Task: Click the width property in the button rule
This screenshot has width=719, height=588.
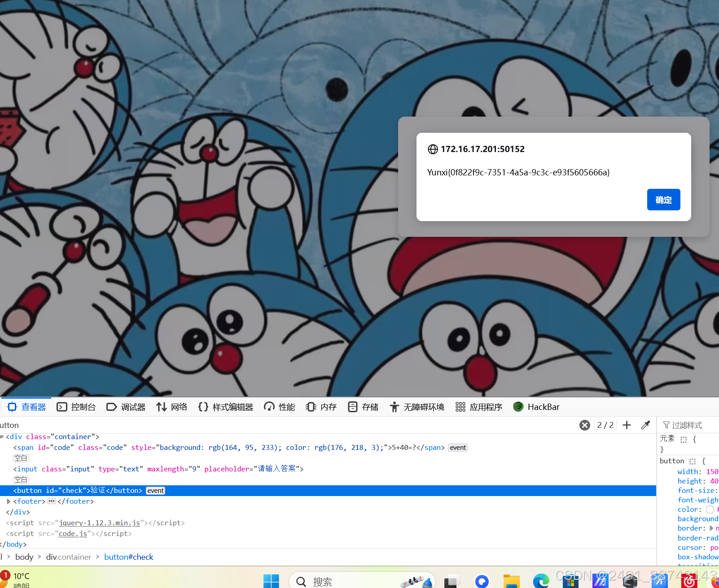Action: [x=688, y=471]
